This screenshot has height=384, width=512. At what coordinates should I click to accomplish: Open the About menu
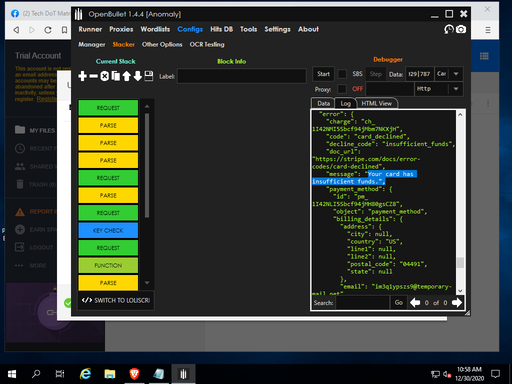click(308, 29)
